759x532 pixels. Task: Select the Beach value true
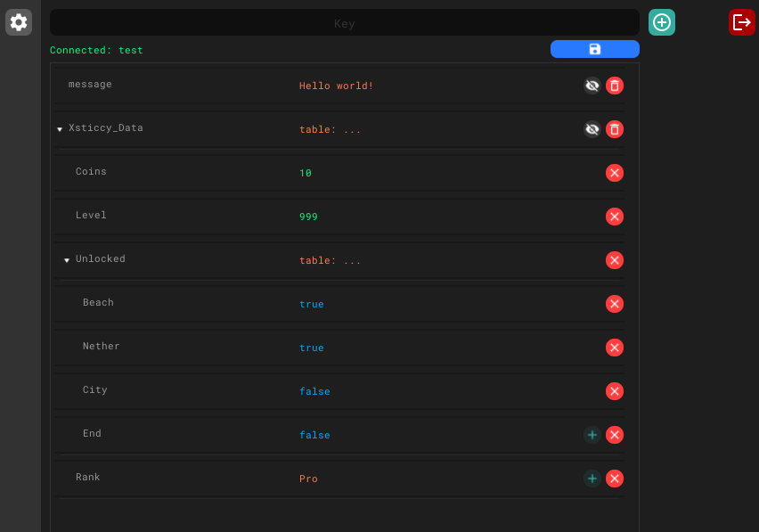(x=312, y=304)
